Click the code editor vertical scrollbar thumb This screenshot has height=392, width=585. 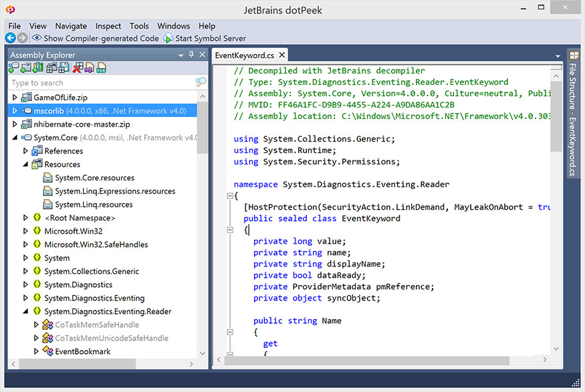(556, 116)
